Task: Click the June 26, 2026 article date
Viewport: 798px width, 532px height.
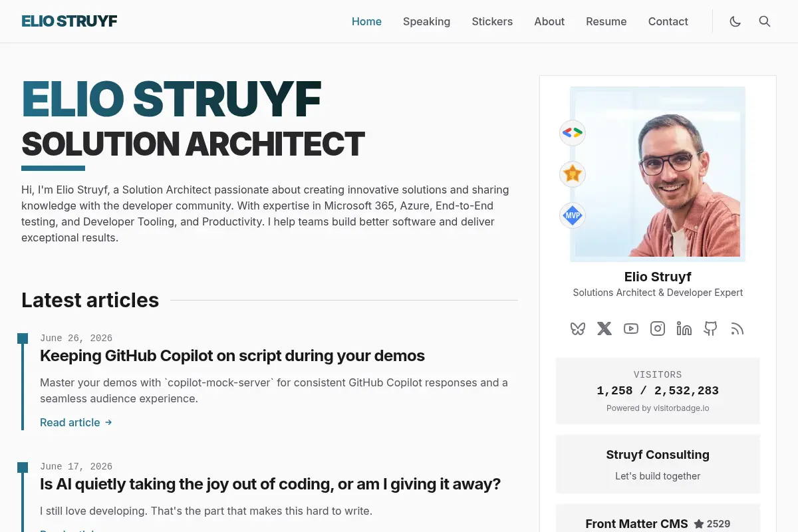Action: coord(76,338)
